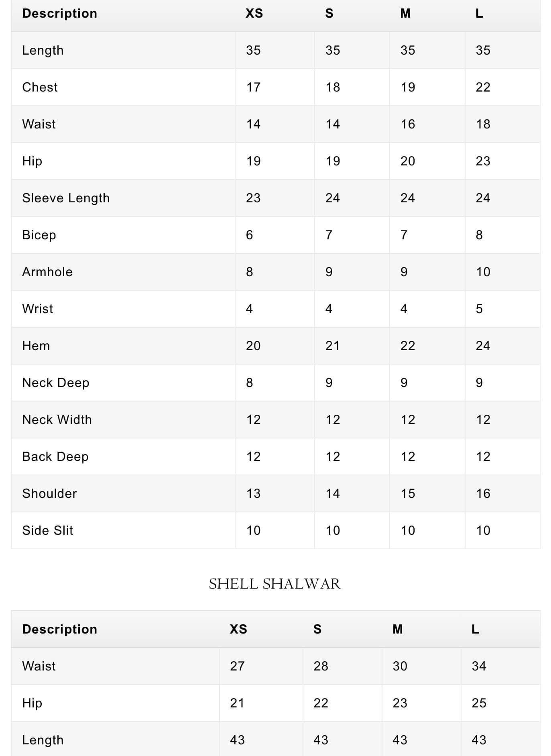Select Sleeve Length value 23 for XS
The image size is (551, 756).
[x=253, y=198]
